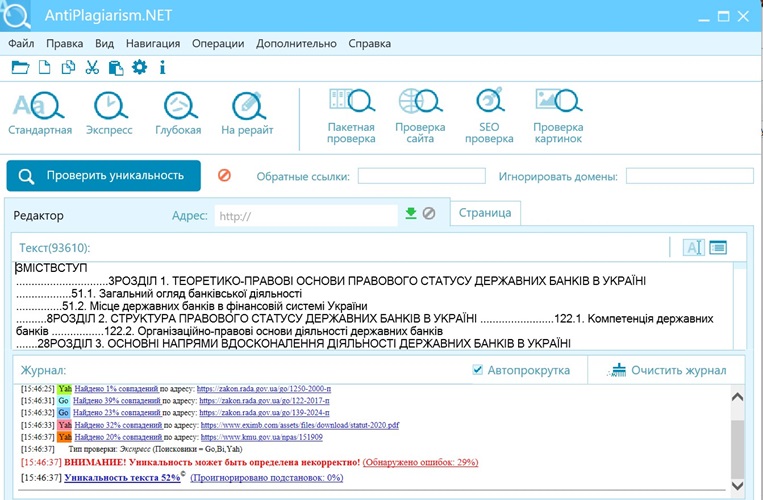Open the zakon.rada.gov.ua/go/122-2017-п link
Viewport: 763px width, 500px height.
point(264,401)
